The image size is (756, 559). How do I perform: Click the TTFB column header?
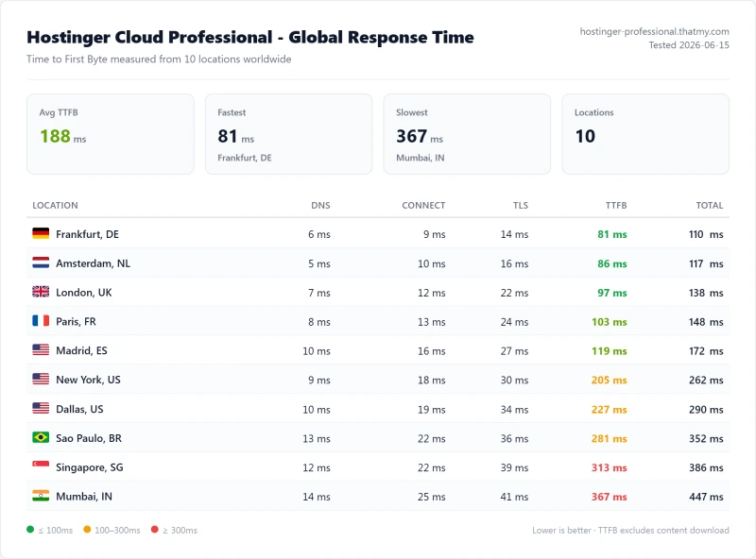[616, 205]
